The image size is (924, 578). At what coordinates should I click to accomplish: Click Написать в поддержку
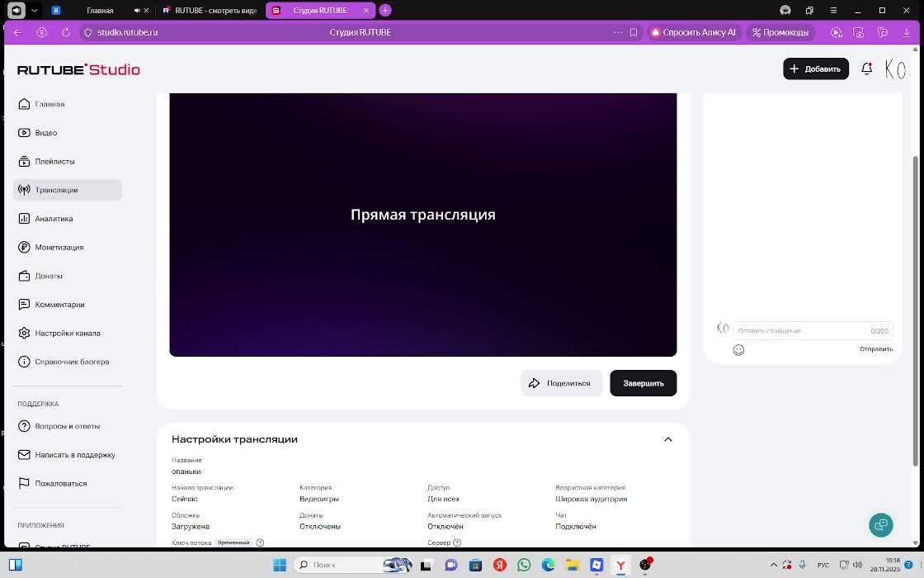(67, 455)
